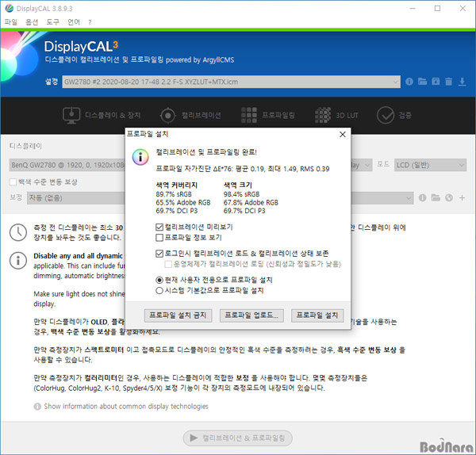Viewport: 476px width, 455px height.
Task: Click the settings info icon next to profile dropdown
Action: click(409, 82)
